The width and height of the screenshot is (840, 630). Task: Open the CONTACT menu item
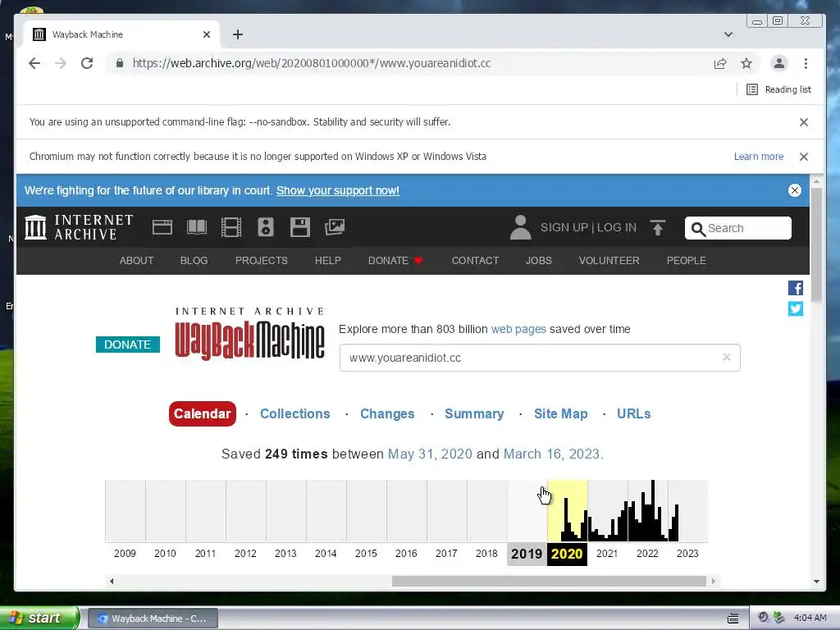pos(475,260)
